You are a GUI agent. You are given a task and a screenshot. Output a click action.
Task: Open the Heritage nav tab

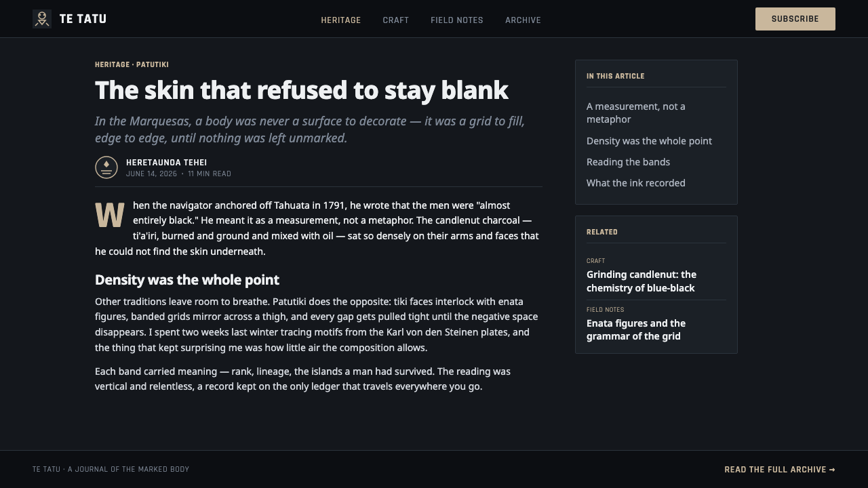[341, 20]
